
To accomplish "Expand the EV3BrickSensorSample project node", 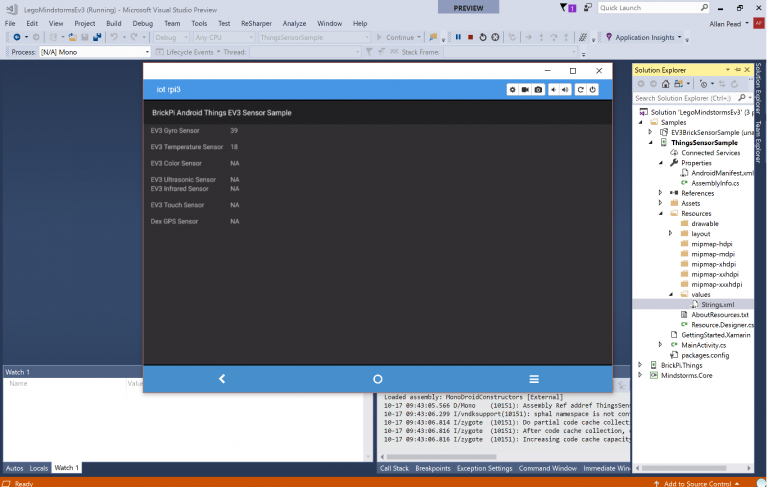I will 651,132.
